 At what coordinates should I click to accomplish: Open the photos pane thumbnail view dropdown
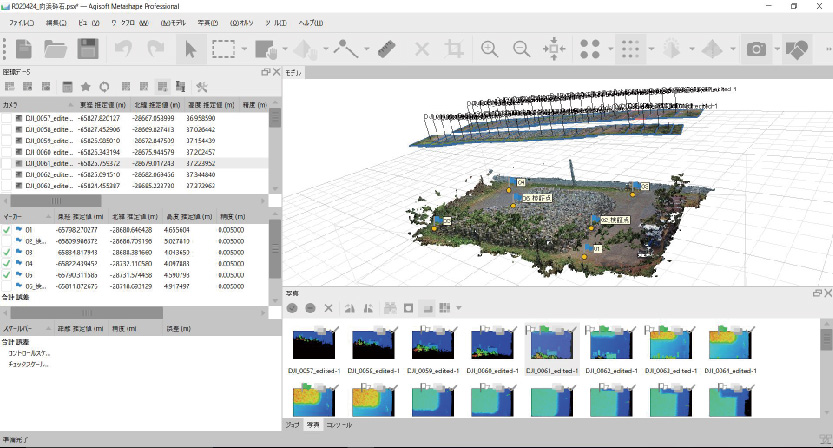(x=458, y=308)
